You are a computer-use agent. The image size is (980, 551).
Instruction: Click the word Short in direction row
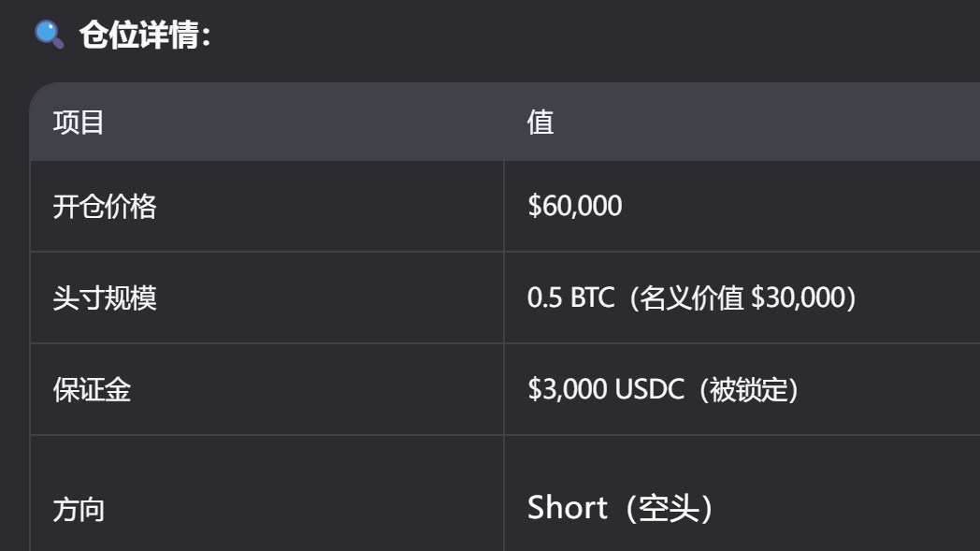[567, 508]
